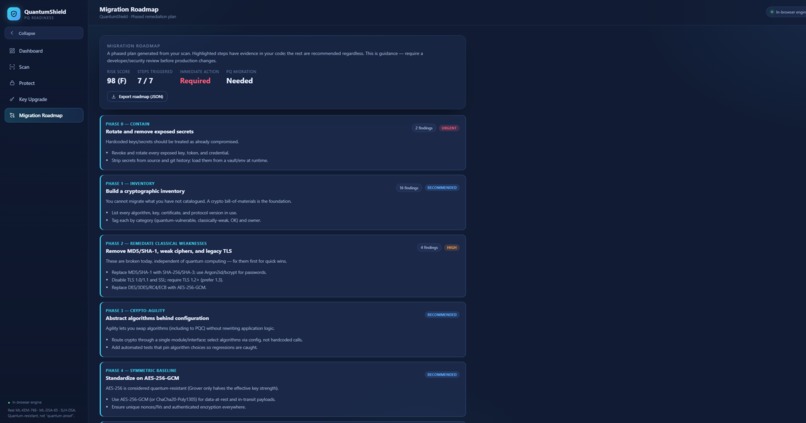Click the 'Phase 1 — Inventory' label
806x423 pixels.
tap(130, 183)
